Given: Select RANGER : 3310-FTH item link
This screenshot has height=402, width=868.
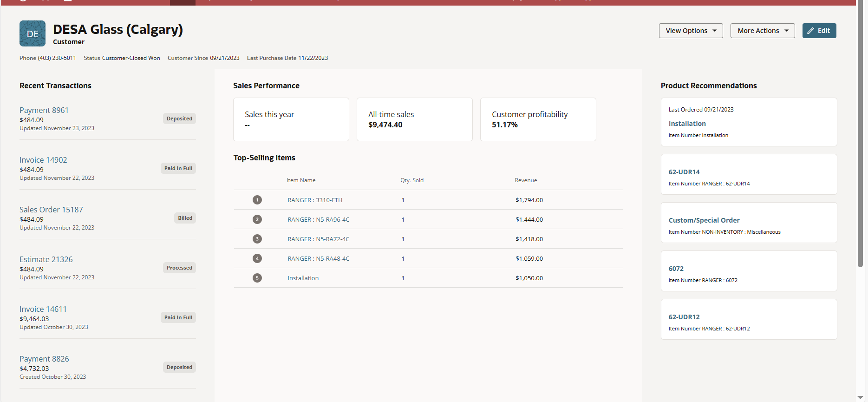Looking at the screenshot, I should [315, 200].
